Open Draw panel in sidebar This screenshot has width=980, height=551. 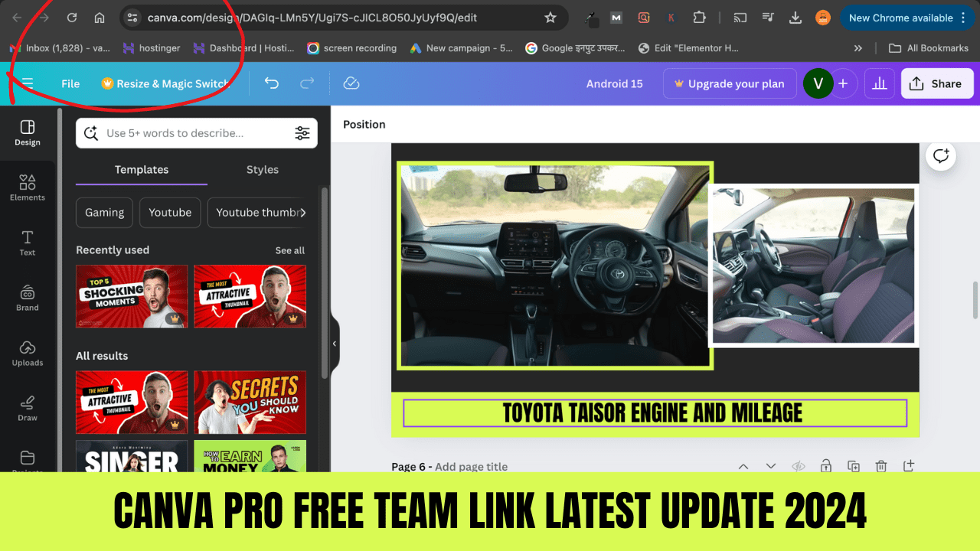(28, 409)
